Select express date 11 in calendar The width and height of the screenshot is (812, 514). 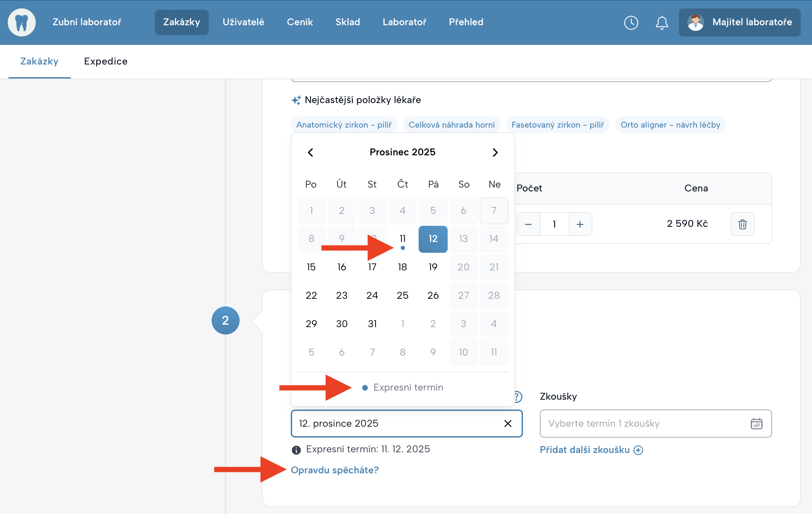click(x=402, y=239)
